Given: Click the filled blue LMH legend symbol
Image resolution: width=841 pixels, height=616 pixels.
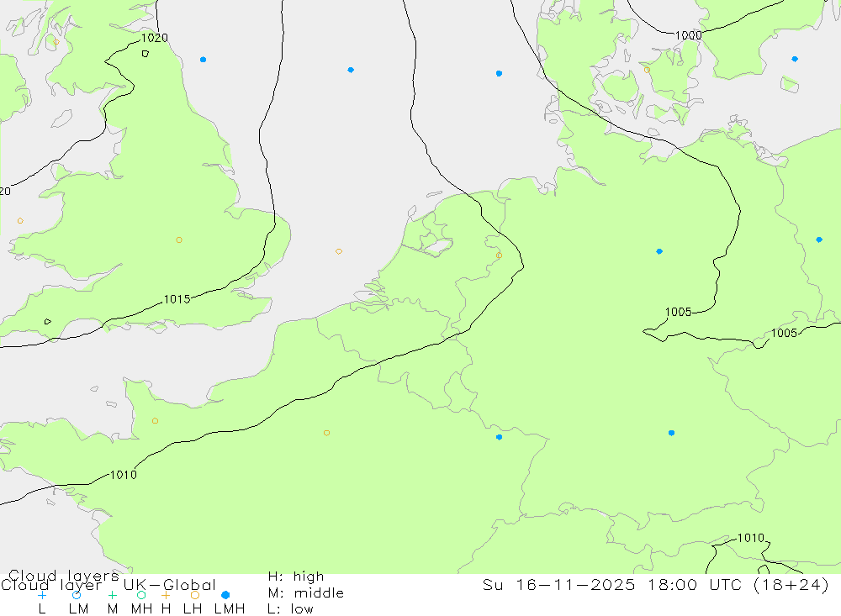Looking at the screenshot, I should 225,595.
